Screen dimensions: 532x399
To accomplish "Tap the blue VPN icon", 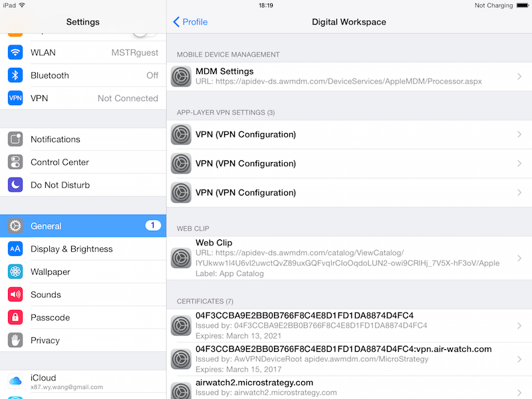I will (15, 98).
